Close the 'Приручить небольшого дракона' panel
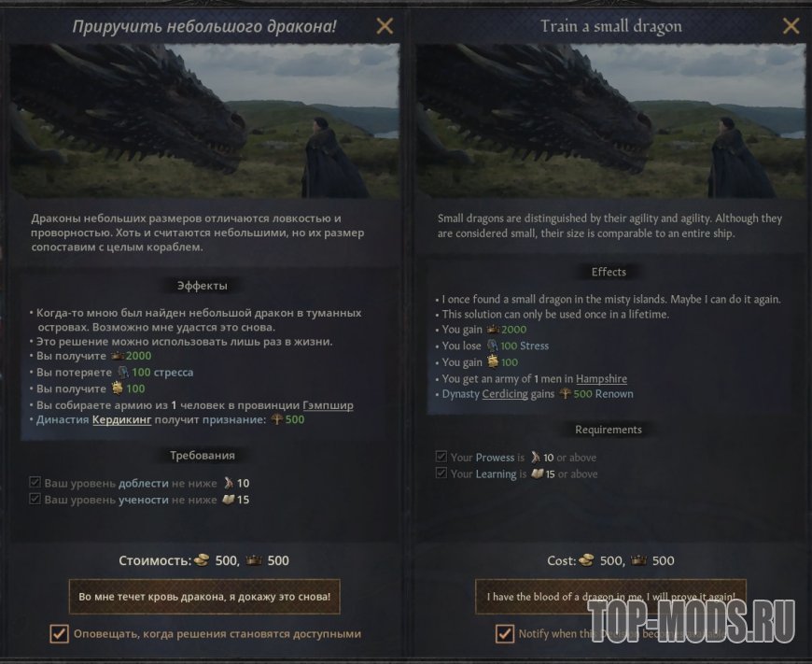Screen dimensions: 812x664 pos(385,25)
